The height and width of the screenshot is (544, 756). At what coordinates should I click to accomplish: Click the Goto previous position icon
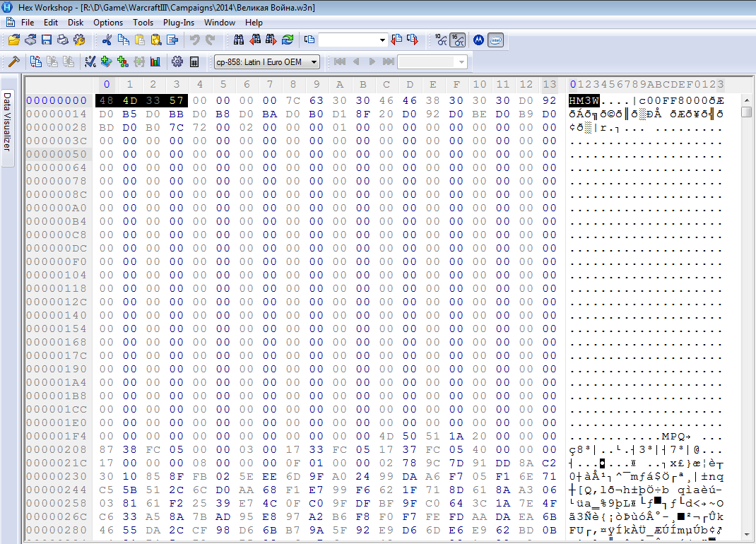point(396,40)
